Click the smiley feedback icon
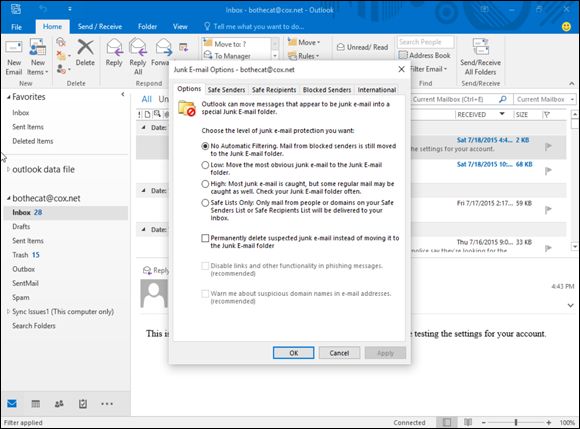Screen dimensions: 580x429 pos(566,27)
